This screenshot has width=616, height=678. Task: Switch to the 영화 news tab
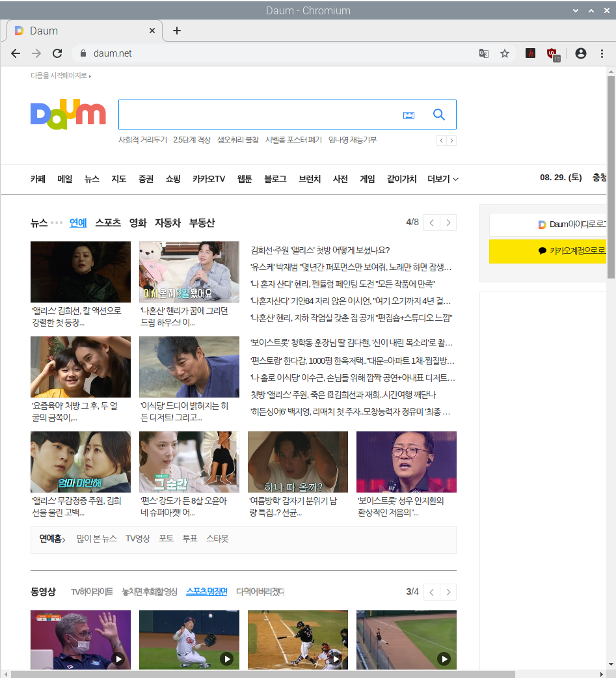point(138,223)
